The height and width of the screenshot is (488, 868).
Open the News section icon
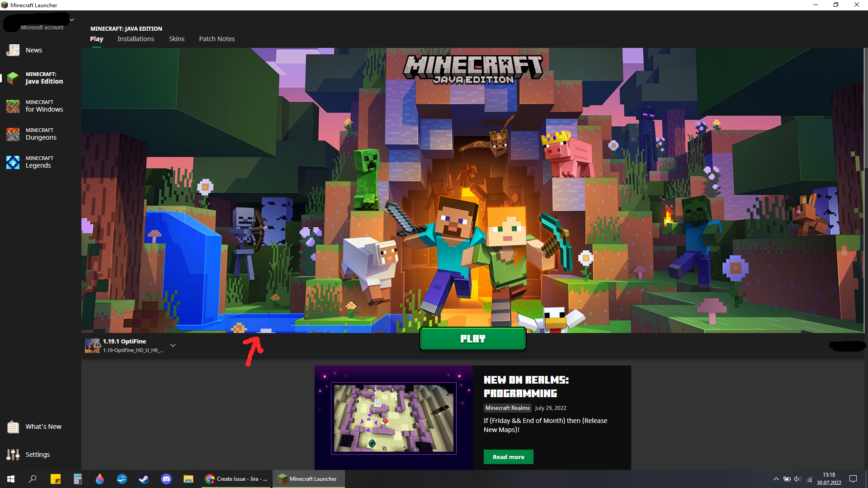click(x=13, y=50)
